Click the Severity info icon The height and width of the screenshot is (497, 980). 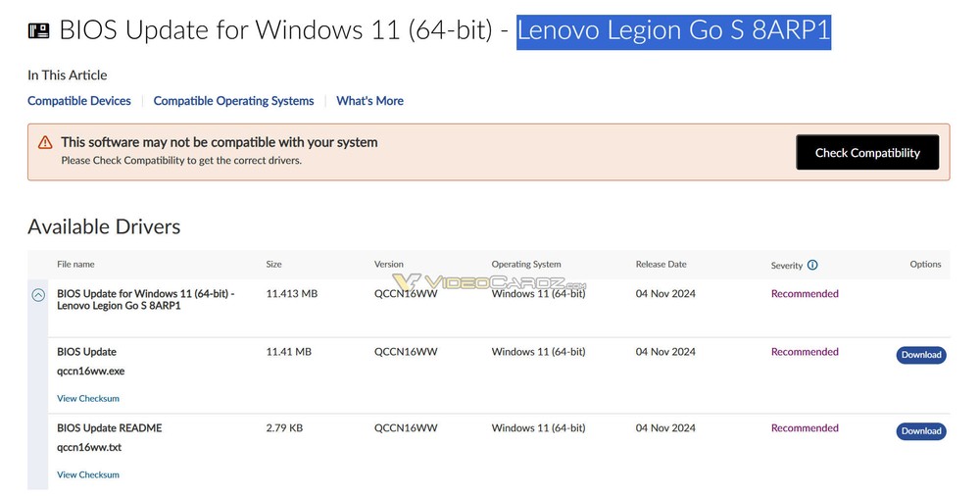(x=812, y=265)
